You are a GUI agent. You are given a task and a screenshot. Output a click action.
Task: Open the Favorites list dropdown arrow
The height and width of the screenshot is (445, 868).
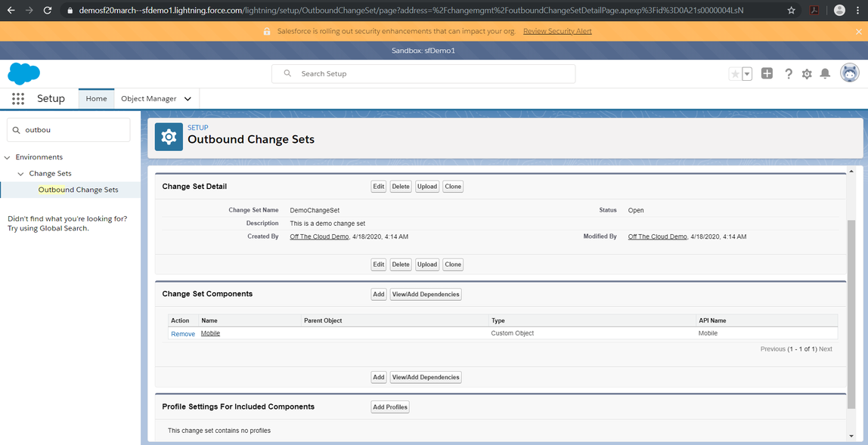(x=747, y=74)
